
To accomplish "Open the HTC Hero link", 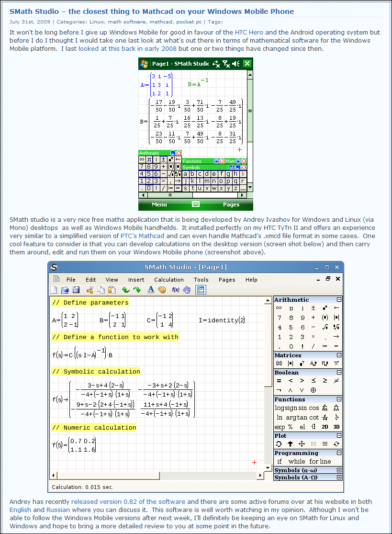I will pos(249,33).
